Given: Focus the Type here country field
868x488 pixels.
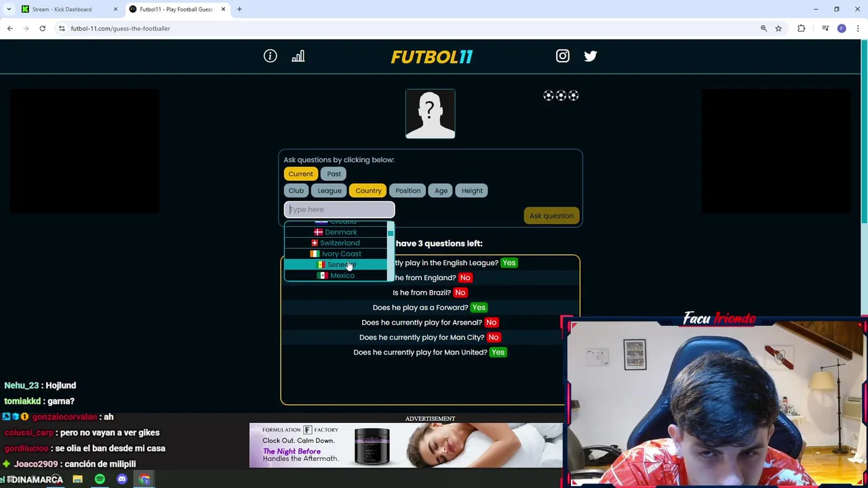Looking at the screenshot, I should pos(339,209).
